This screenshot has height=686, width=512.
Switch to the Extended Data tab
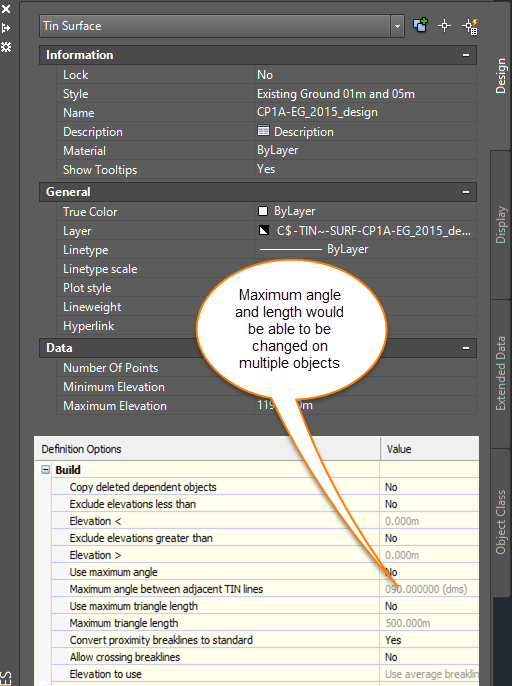pos(501,373)
